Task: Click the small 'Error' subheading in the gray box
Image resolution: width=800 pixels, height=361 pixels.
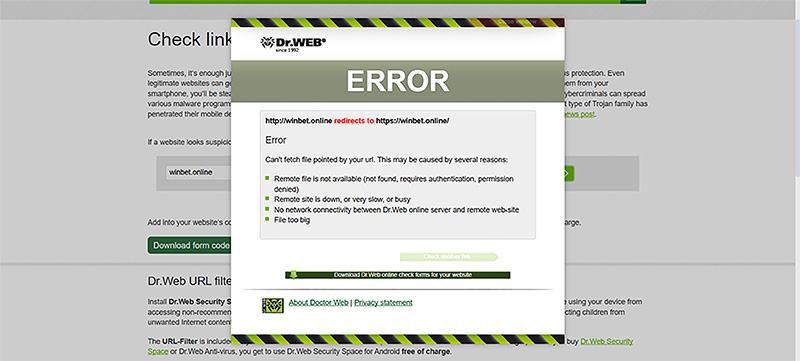Action: [276, 140]
